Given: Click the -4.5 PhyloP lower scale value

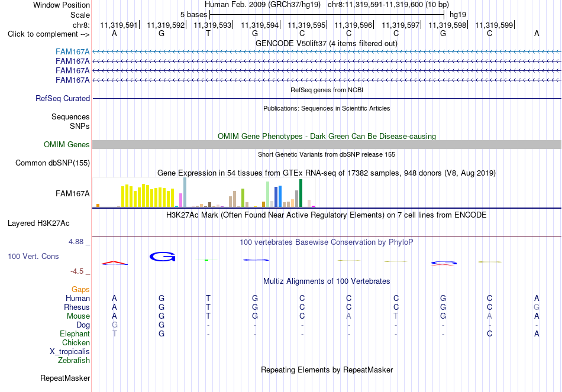Looking at the screenshot, I should point(77,271).
